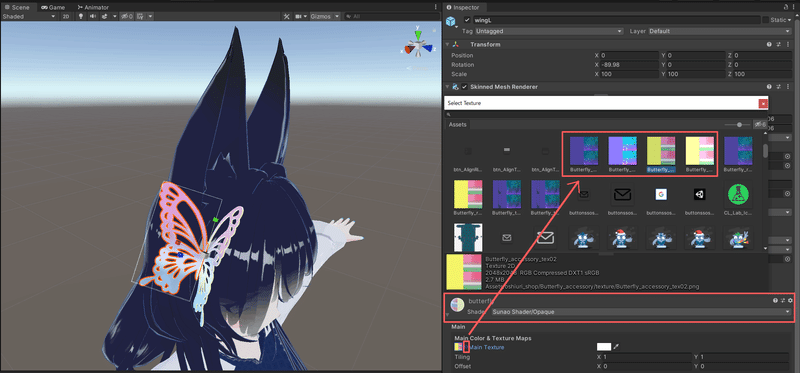Viewport: 800px width, 373px height.
Task: Switch to the Game tab
Action: click(53, 8)
